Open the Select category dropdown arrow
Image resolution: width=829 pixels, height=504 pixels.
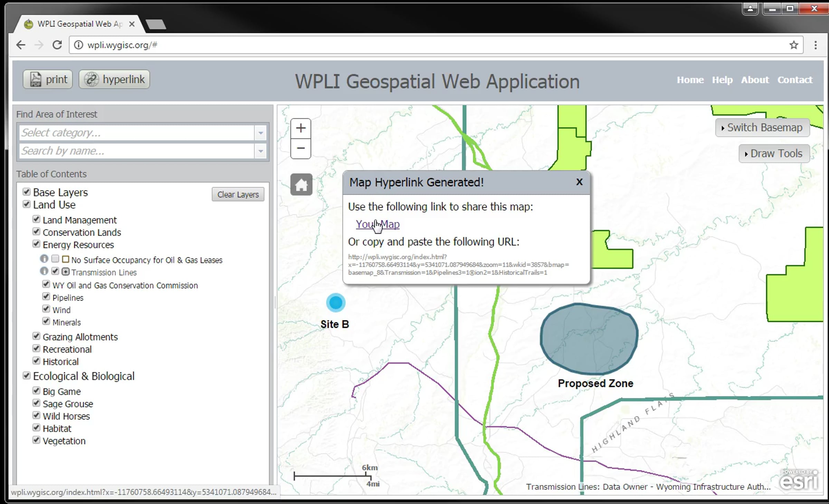(261, 133)
